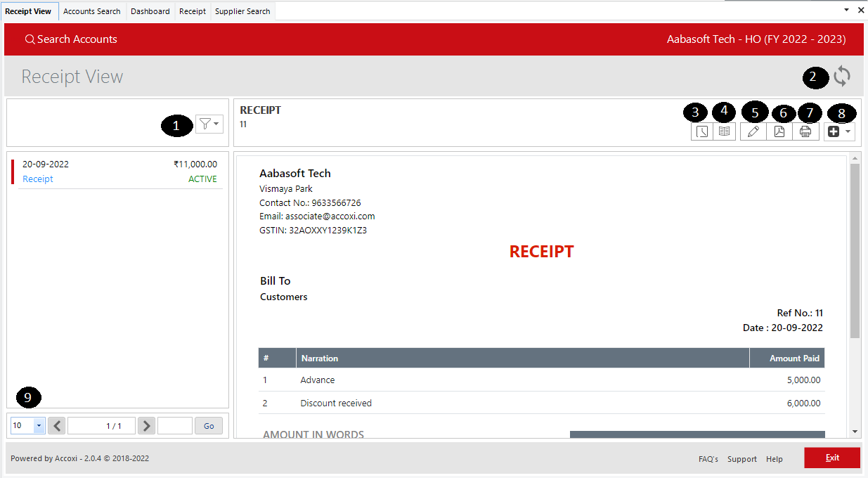Click the ACTIVE status label
The height and width of the screenshot is (478, 868).
click(x=202, y=179)
